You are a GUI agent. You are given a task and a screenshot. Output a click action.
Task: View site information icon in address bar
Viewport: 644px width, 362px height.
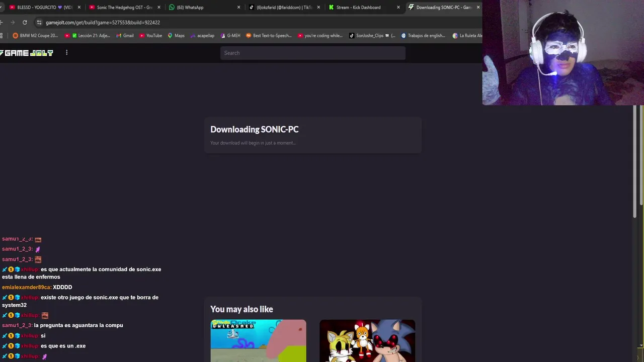(x=39, y=23)
